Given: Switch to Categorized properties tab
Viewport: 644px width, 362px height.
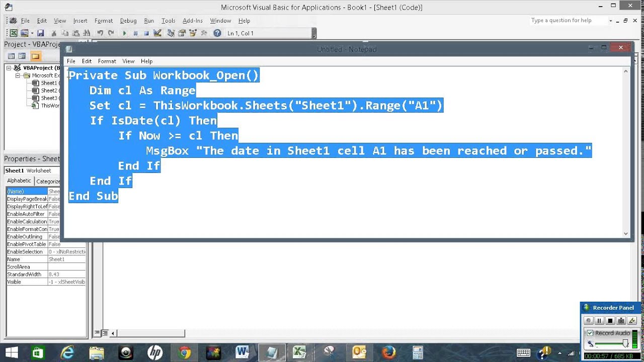Looking at the screenshot, I should [x=47, y=181].
